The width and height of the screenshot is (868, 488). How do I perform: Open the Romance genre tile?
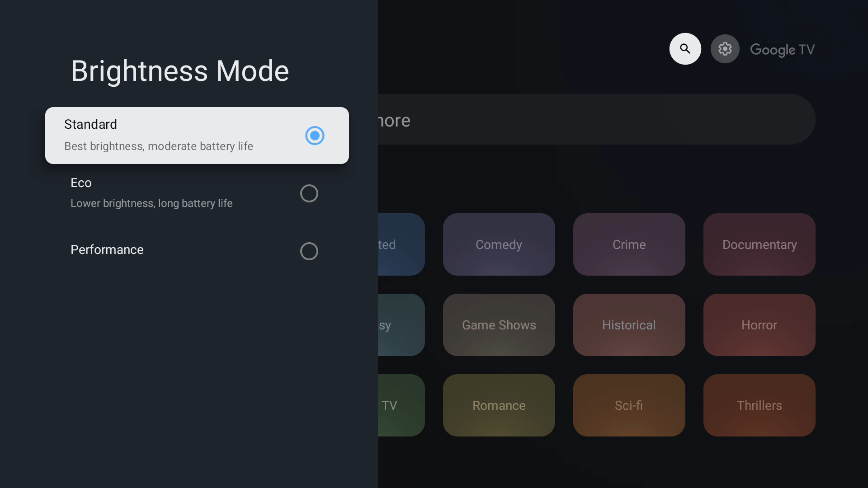click(499, 405)
